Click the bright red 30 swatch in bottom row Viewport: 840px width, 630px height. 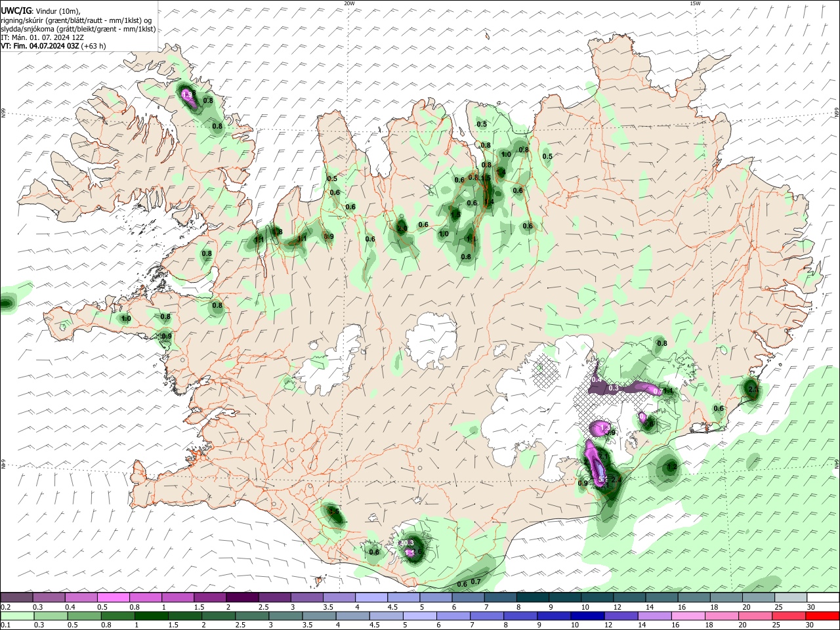(822, 616)
